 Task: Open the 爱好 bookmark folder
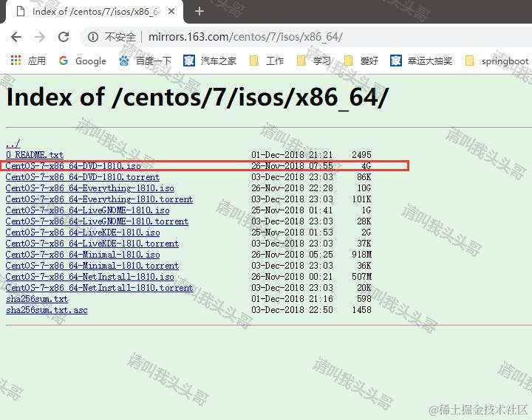pos(361,61)
